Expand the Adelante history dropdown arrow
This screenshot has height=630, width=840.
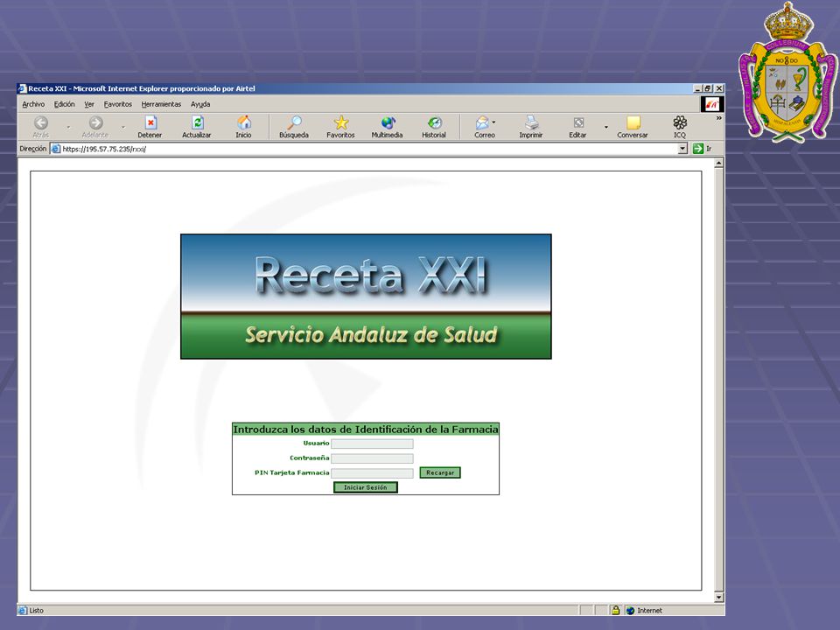point(123,128)
